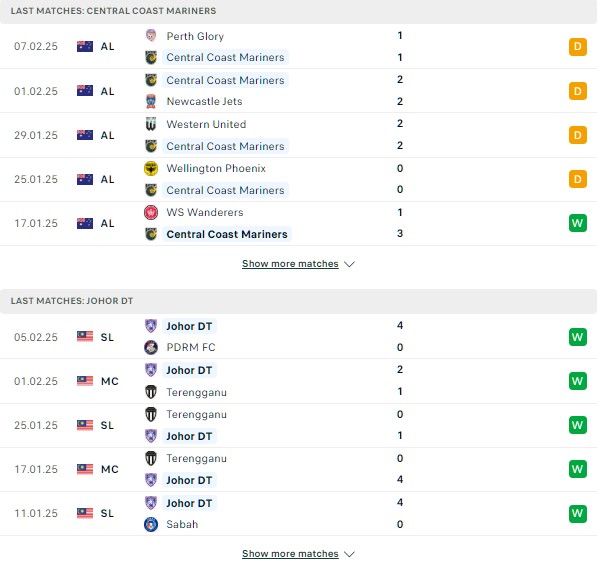597x568 pixels.
Task: Click Perth Glory club crest icon
Action: pos(151,35)
